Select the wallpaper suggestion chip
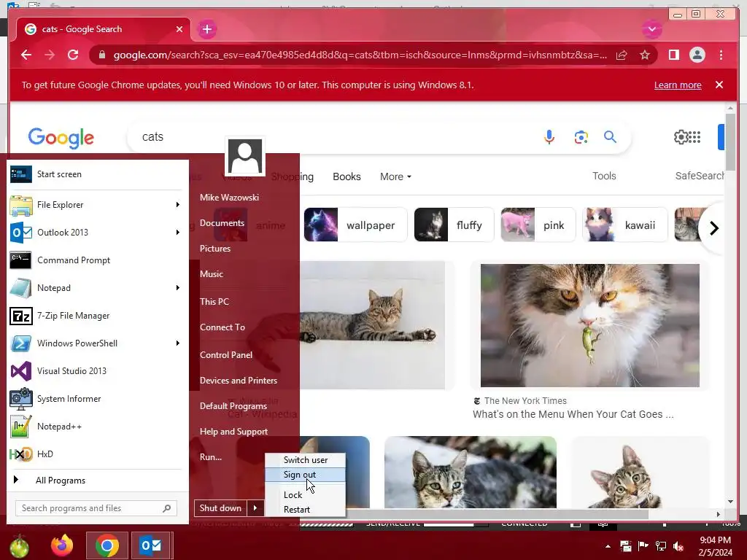Image resolution: width=747 pixels, height=560 pixels. pyautogui.click(x=355, y=225)
